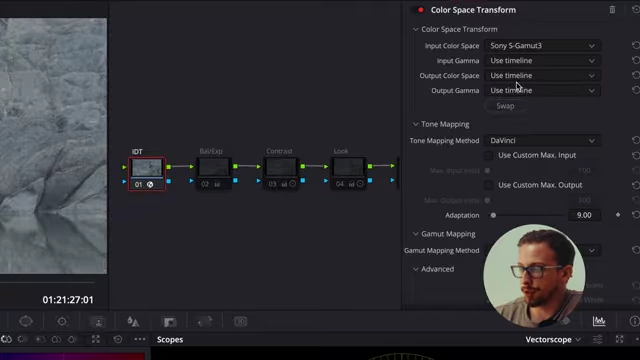640x360 pixels.
Task: Open the three-dots options menu
Action: pyautogui.click(x=140, y=339)
